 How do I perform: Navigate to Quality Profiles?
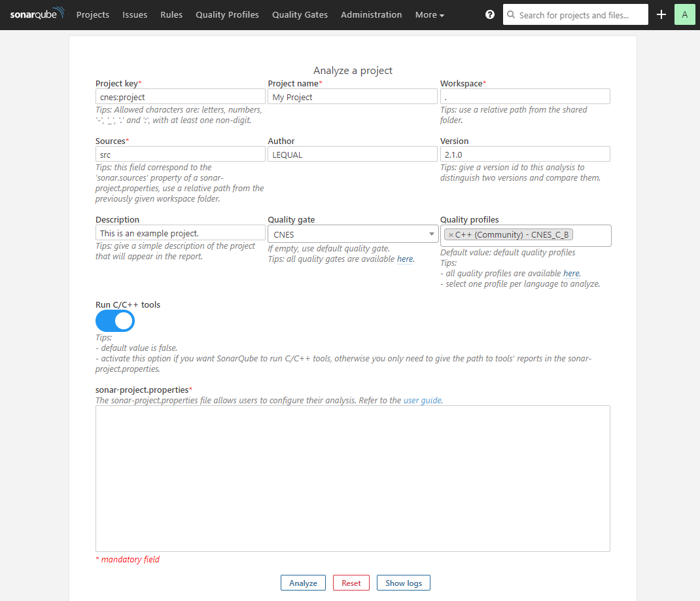coord(227,15)
